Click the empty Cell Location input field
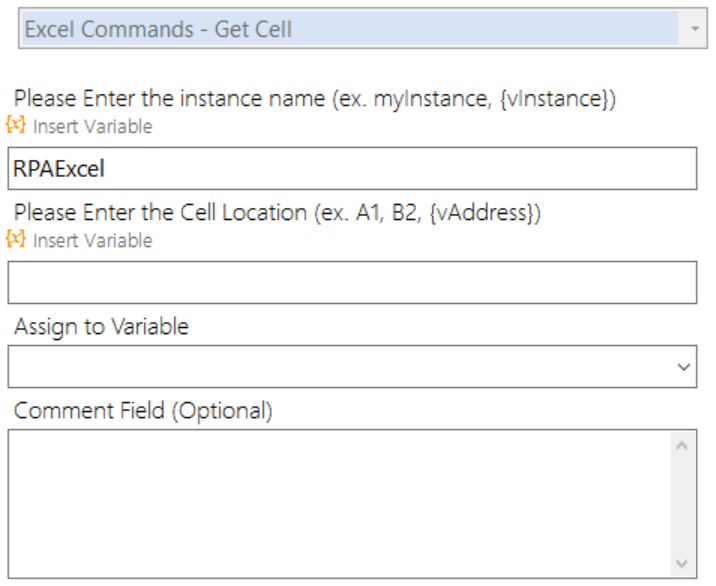Image resolution: width=716 pixels, height=586 pixels. click(352, 283)
